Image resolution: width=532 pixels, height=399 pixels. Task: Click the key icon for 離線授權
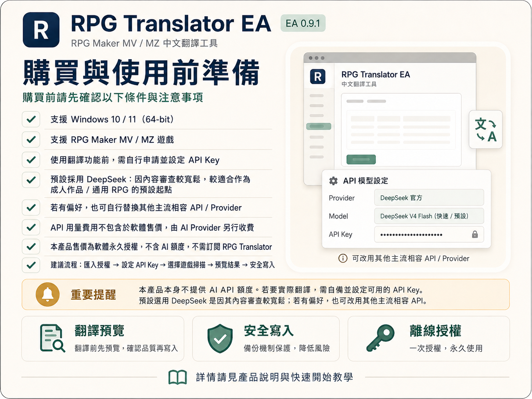380,338
